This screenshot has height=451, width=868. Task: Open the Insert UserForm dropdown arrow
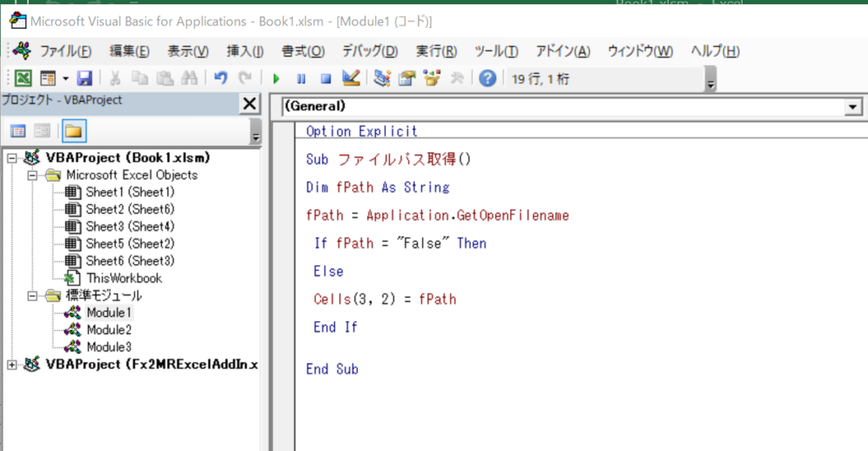pos(65,79)
